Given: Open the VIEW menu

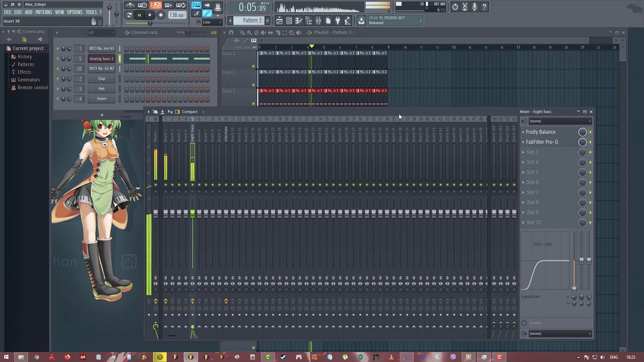Looking at the screenshot, I should click(59, 12).
